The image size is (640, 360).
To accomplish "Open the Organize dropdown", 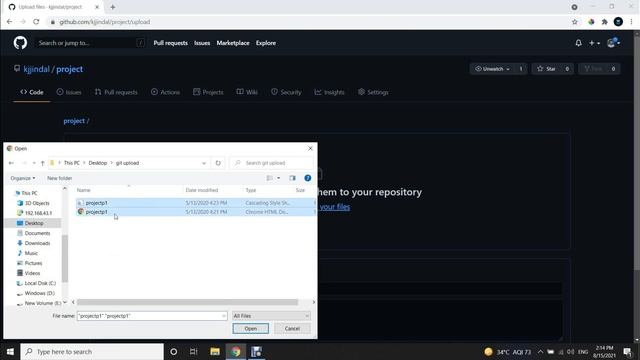I will pos(22,178).
